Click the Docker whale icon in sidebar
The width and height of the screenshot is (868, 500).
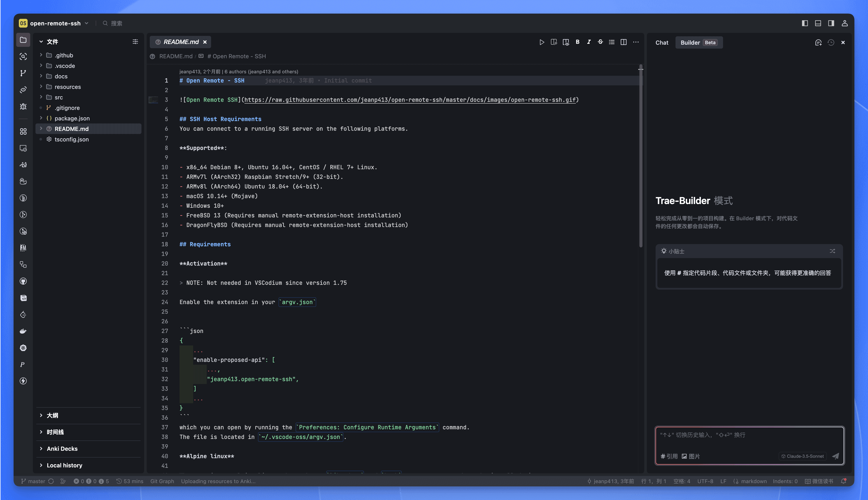click(x=23, y=331)
